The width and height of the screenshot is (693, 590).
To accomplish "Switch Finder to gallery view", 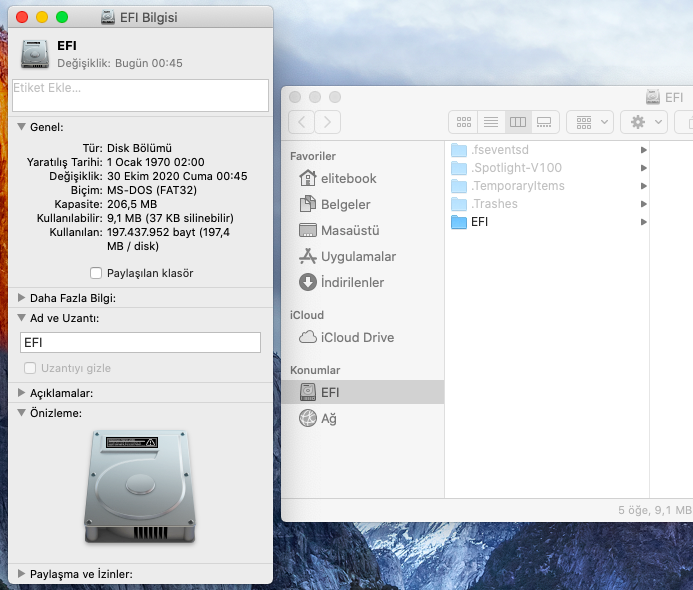I will pos(544,122).
